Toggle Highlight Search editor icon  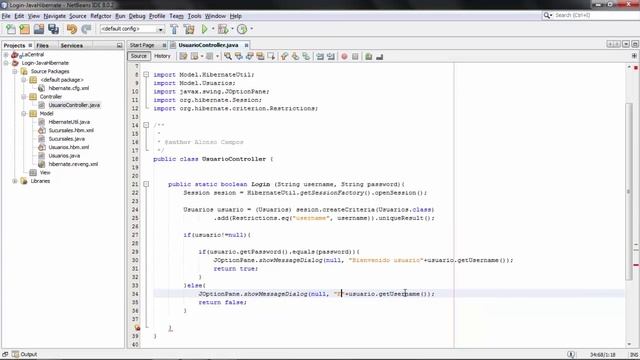click(x=260, y=56)
